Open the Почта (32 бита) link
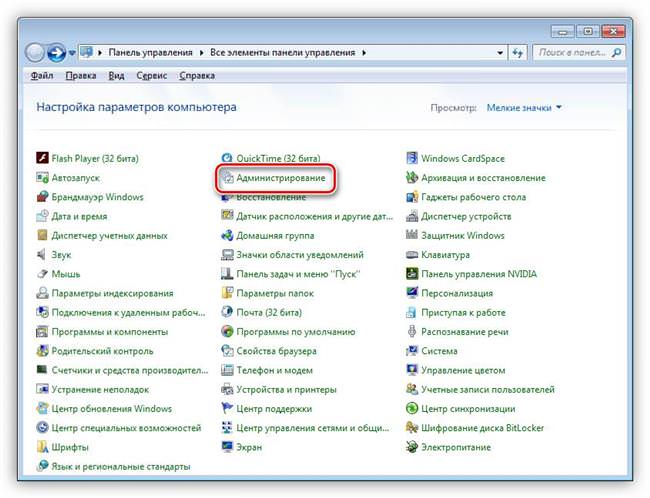 [x=269, y=313]
